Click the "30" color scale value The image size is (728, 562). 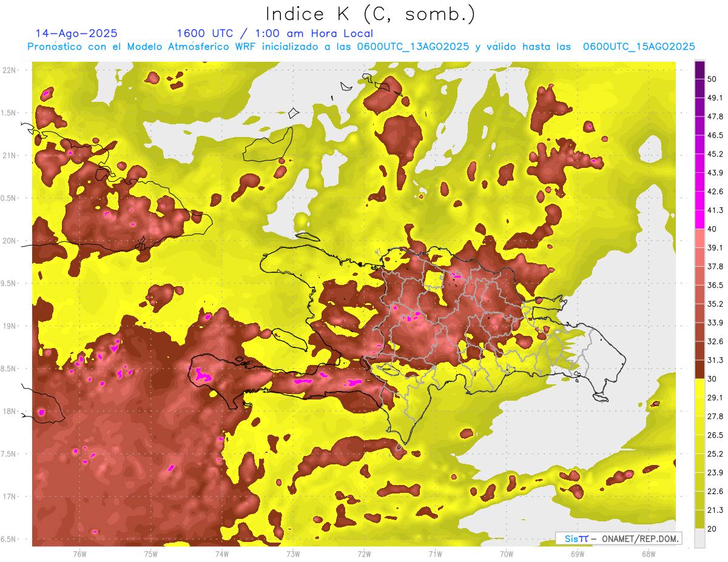pos(712,379)
